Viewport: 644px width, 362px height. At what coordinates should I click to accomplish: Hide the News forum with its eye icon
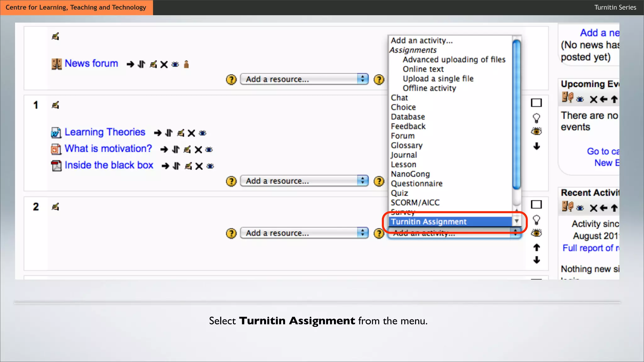click(x=175, y=64)
